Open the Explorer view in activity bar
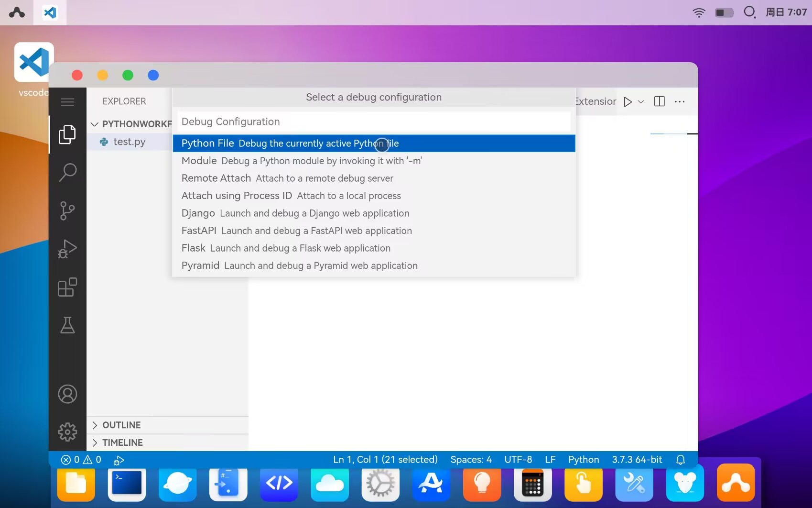The width and height of the screenshot is (812, 508). [67, 134]
